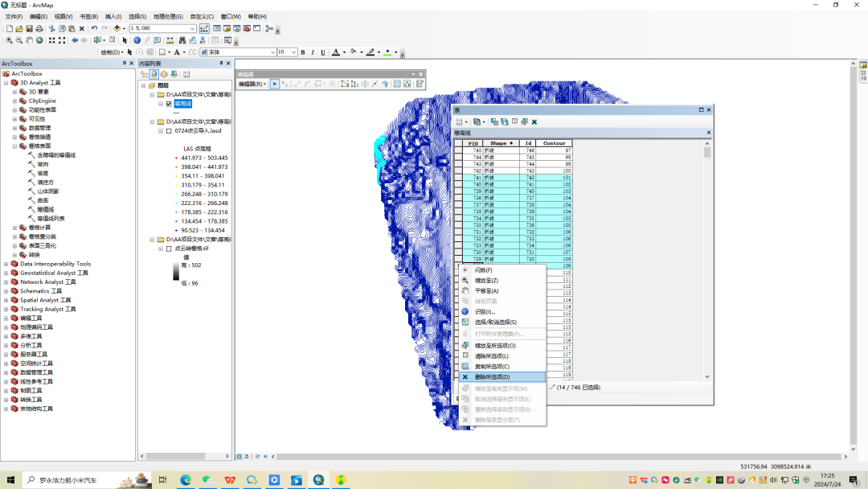Click the Table Options icon in table window
The width and height of the screenshot is (868, 489).
[x=460, y=121]
